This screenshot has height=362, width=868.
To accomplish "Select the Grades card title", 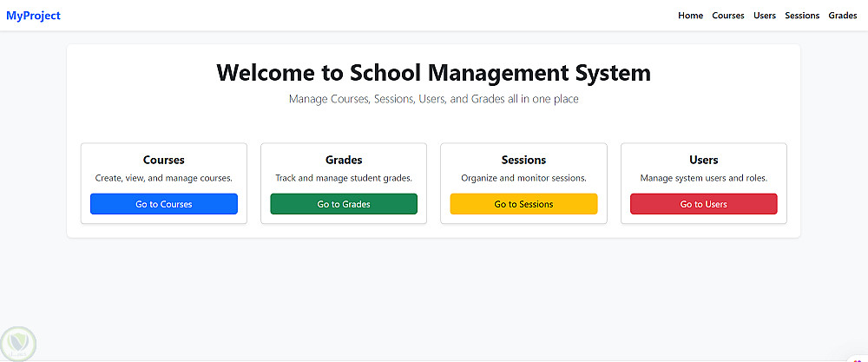I will (344, 160).
